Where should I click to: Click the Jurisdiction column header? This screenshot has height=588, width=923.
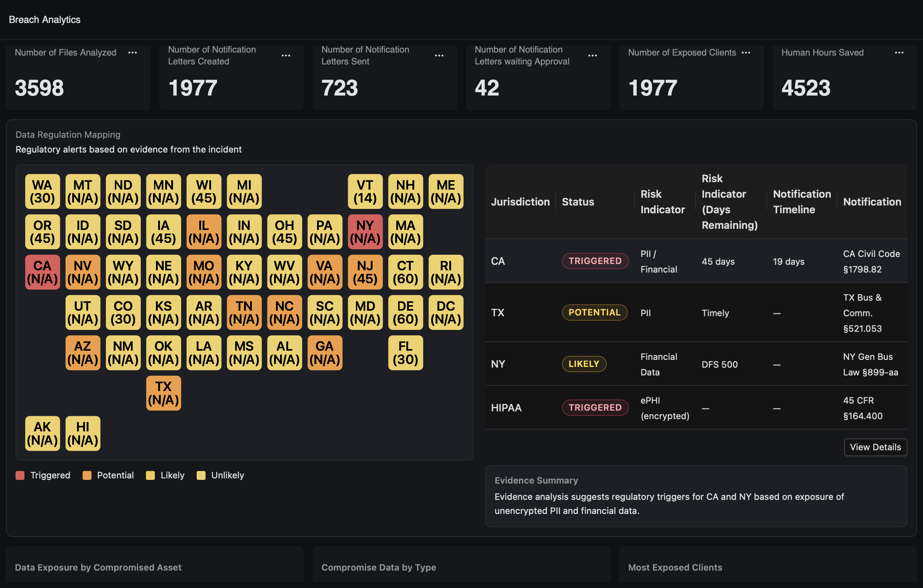(520, 202)
